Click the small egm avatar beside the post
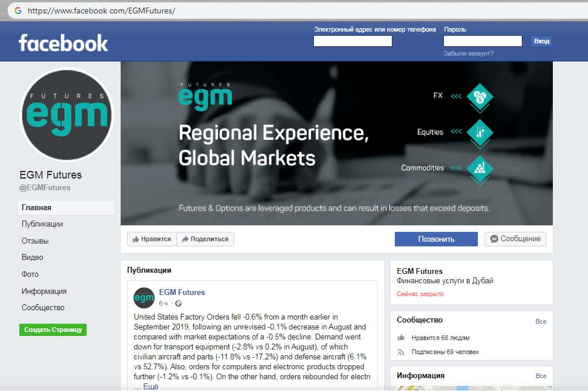Image resolution: width=588 pixels, height=391 pixels. coord(144,298)
